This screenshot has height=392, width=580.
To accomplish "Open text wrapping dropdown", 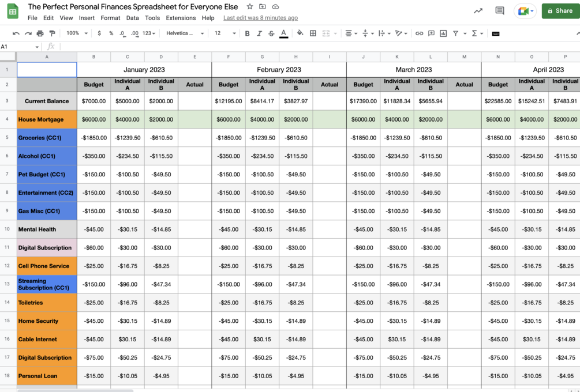I will (384, 33).
